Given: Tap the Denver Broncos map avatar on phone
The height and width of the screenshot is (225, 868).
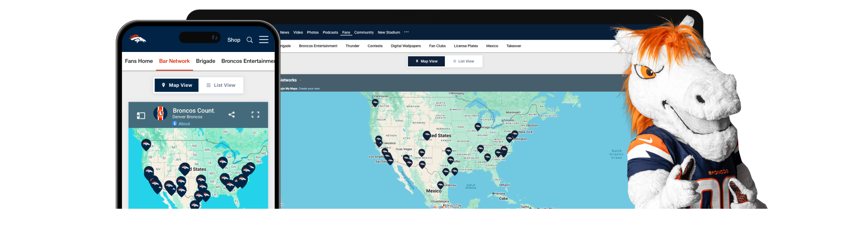Looking at the screenshot, I should pos(160,113).
